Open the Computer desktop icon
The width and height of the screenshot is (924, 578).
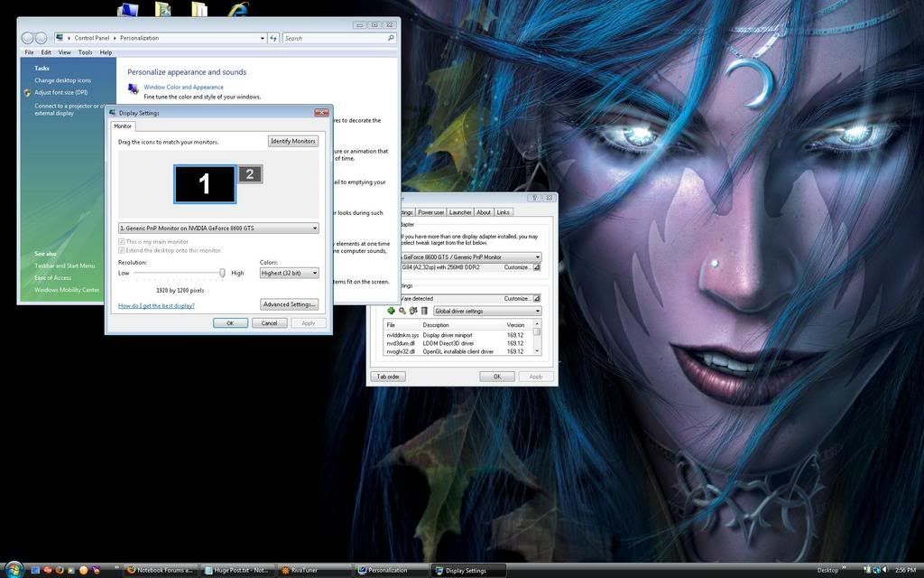click(128, 8)
